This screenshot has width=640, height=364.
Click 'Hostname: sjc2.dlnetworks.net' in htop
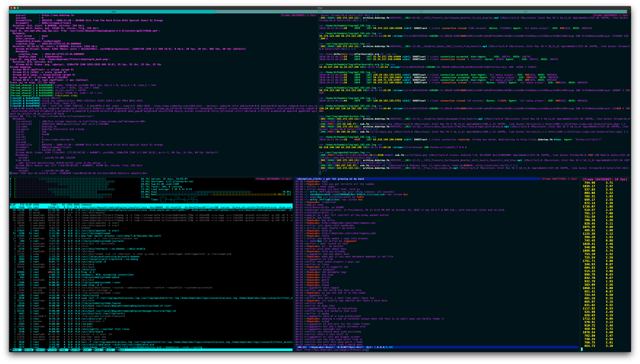[x=172, y=181]
